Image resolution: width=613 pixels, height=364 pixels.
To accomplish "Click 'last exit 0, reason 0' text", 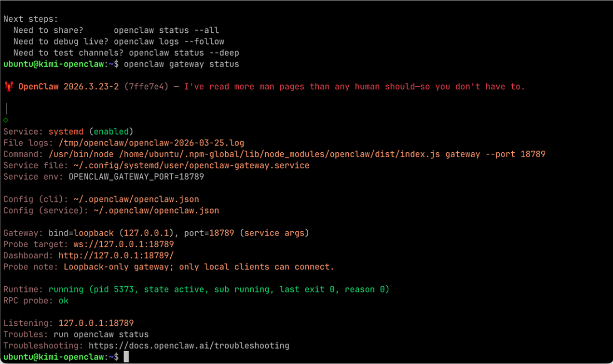I will tap(334, 290).
